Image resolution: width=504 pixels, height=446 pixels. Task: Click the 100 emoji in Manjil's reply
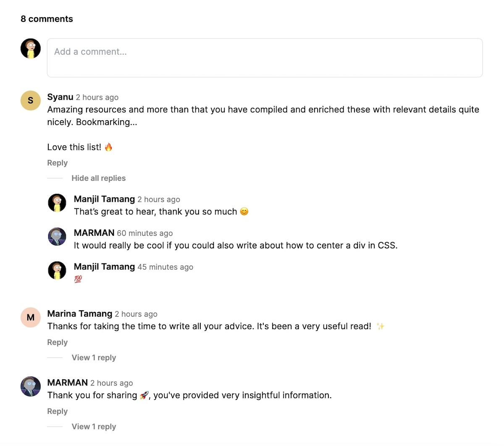(x=78, y=279)
